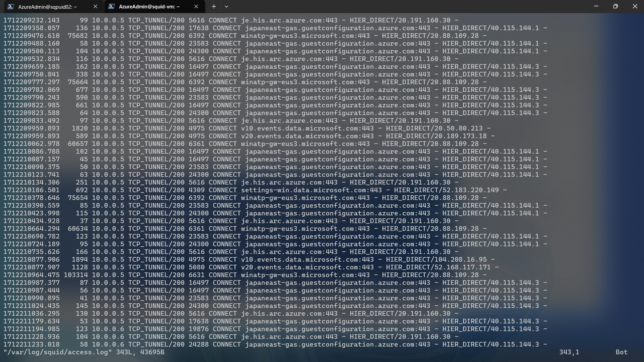Viewport: 644px width, 362px height.
Task: Click timestamp 1712210090.375
Action: 32,167
